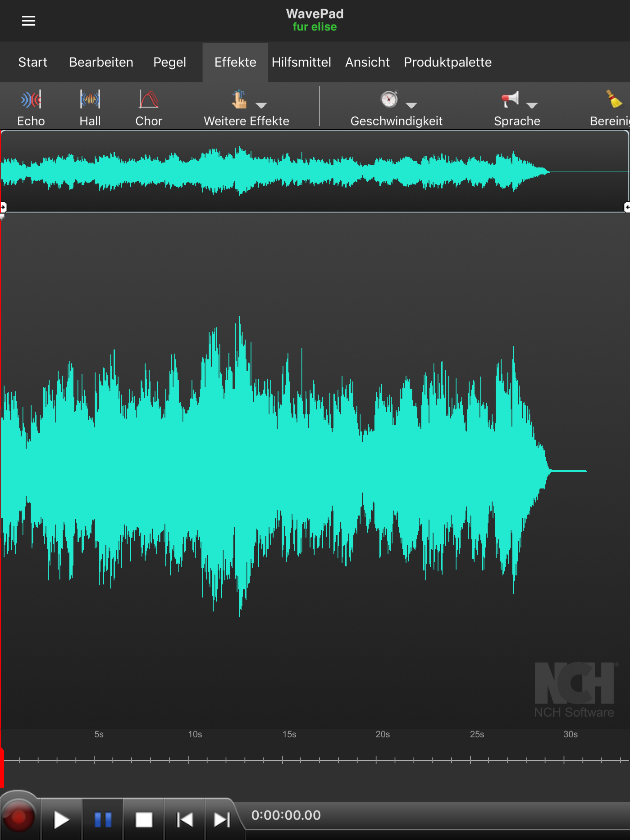Switch to the Start tab
This screenshot has width=630, height=840.
click(x=33, y=62)
